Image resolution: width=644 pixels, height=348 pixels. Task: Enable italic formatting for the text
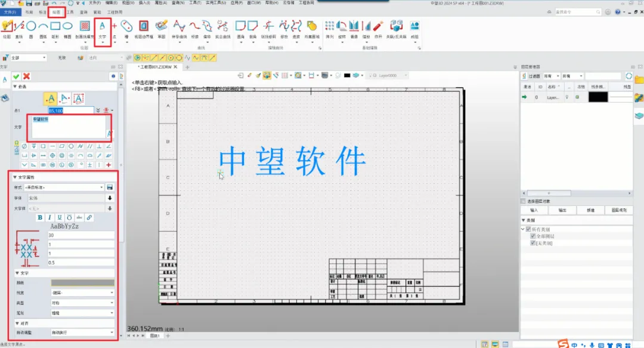tap(49, 217)
